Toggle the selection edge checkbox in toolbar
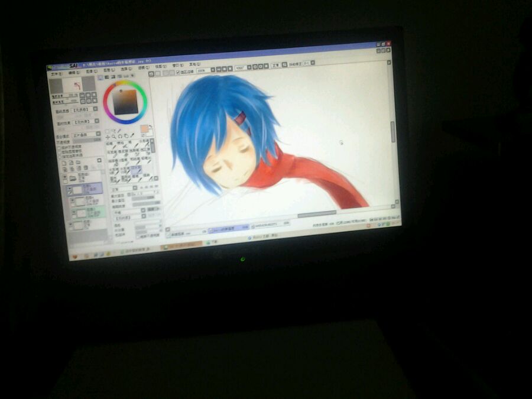532x399 pixels. click(178, 72)
